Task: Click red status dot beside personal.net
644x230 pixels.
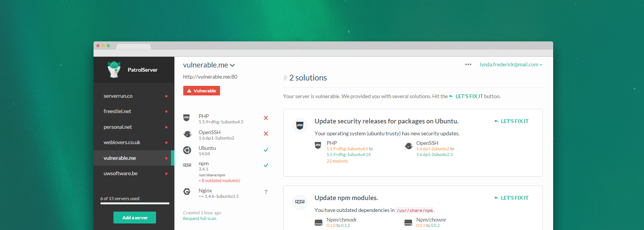Action: tap(166, 127)
